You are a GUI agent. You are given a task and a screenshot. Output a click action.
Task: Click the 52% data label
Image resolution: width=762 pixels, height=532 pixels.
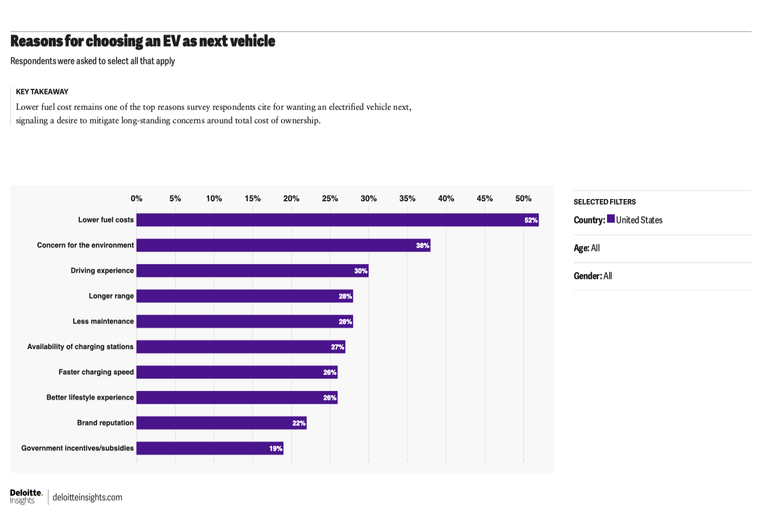(x=531, y=220)
